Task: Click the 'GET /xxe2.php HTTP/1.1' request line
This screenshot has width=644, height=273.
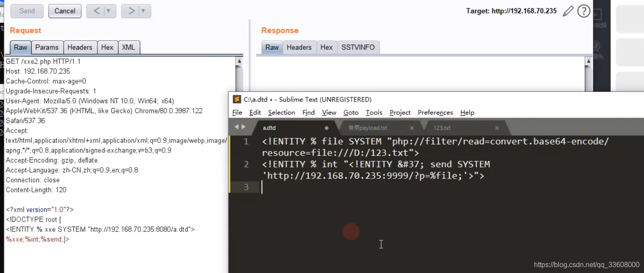Action: pos(43,62)
